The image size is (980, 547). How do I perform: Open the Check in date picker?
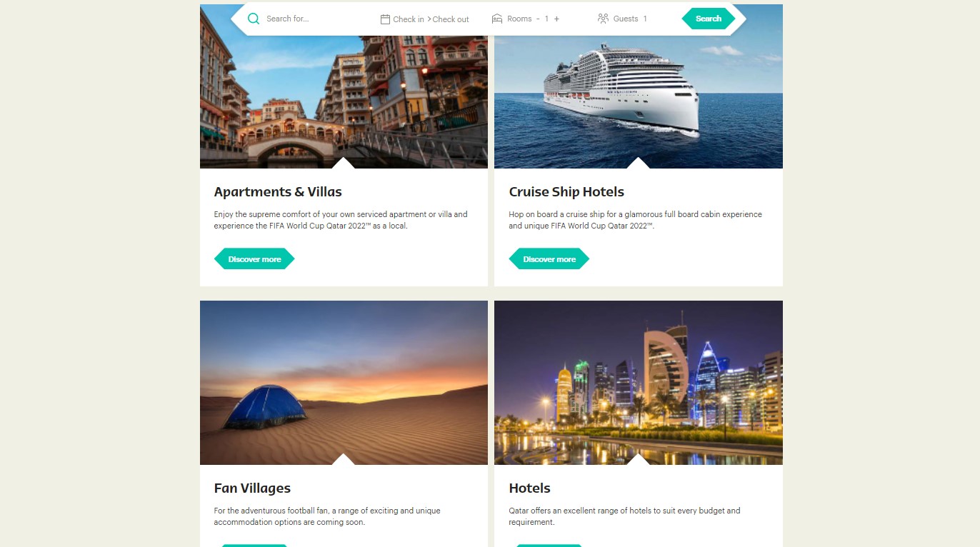pyautogui.click(x=409, y=19)
